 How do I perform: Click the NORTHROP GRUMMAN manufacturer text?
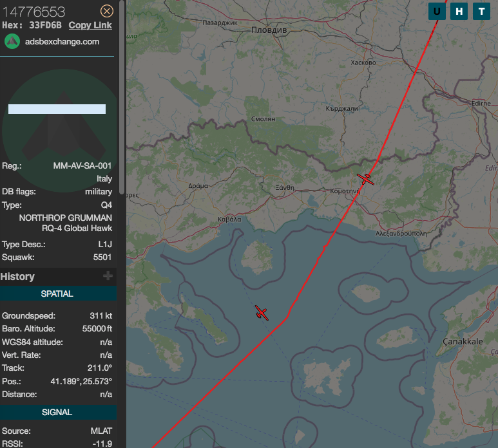point(66,218)
